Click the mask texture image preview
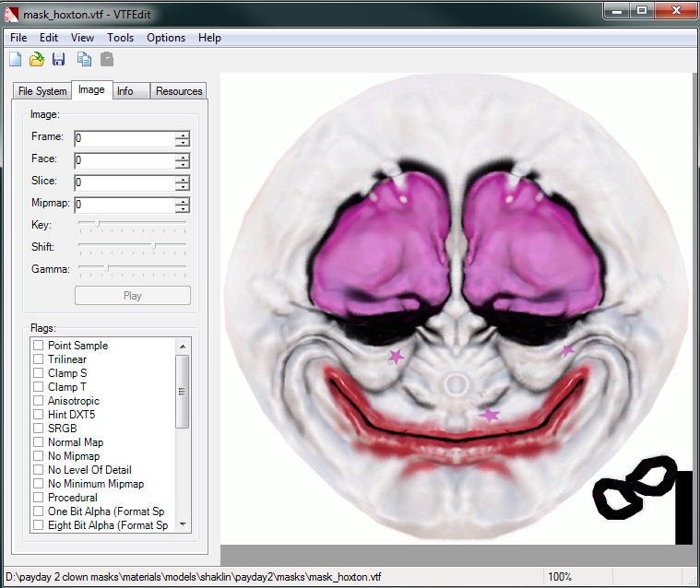 [x=457, y=309]
